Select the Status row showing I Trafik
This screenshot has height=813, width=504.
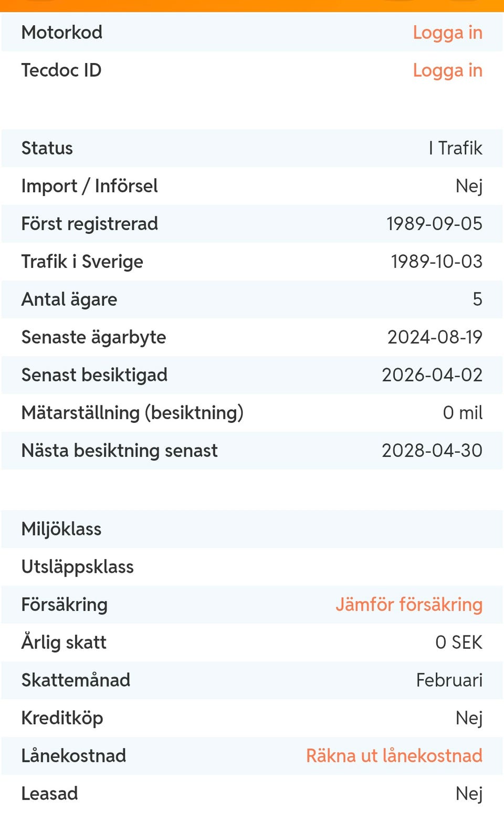[x=252, y=148]
